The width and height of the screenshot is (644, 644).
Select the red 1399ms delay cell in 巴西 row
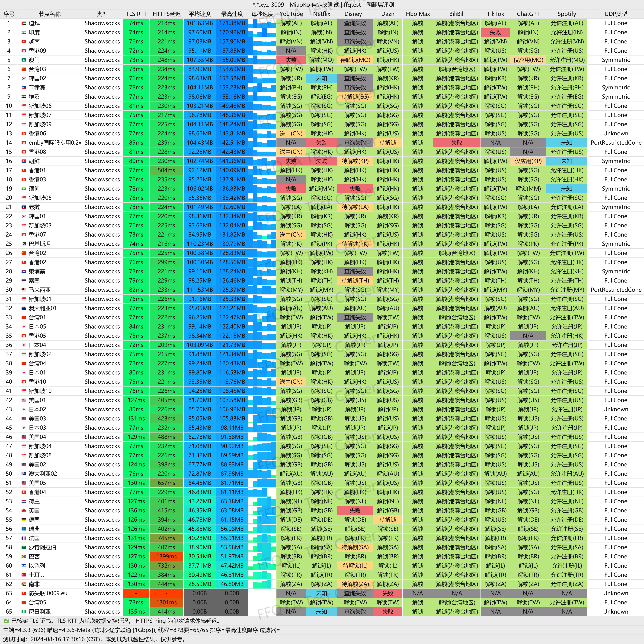tap(166, 557)
